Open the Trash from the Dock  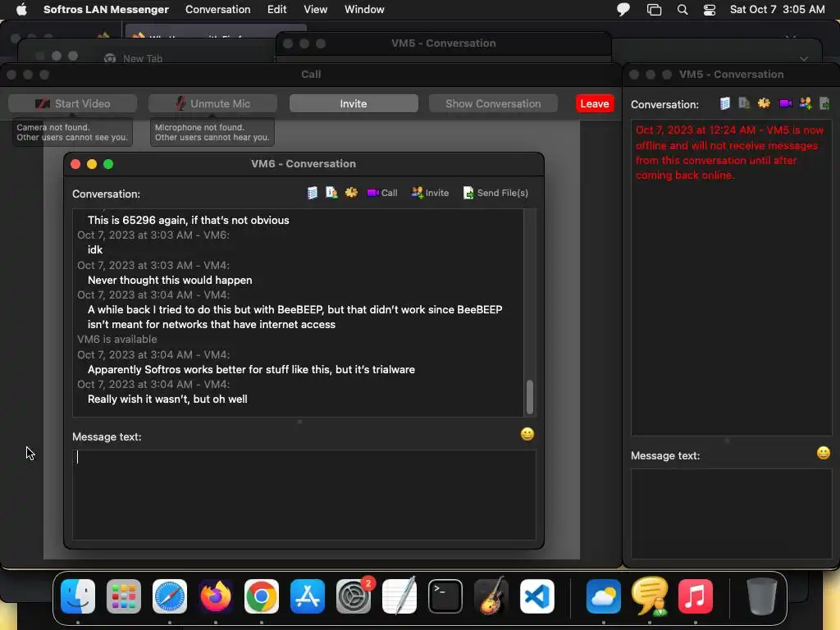coord(761,596)
